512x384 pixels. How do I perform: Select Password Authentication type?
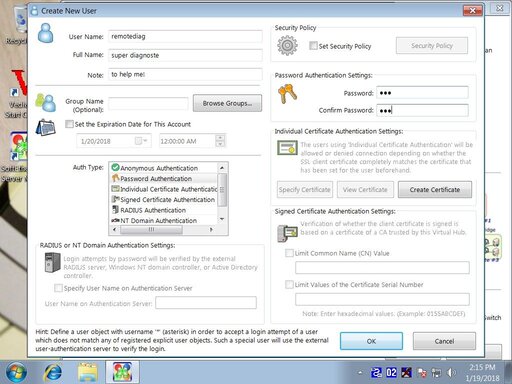(156, 179)
